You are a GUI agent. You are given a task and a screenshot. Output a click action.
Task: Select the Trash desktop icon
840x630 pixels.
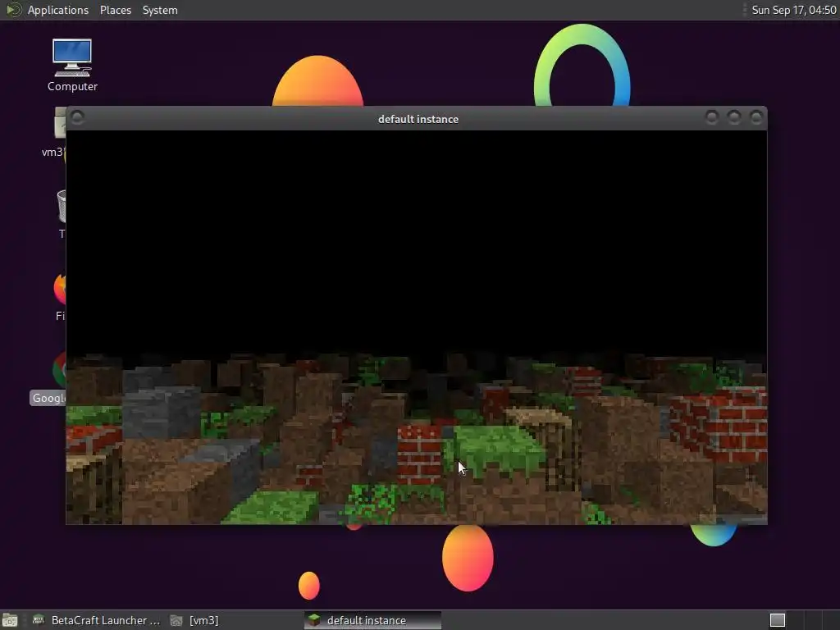tap(61, 213)
